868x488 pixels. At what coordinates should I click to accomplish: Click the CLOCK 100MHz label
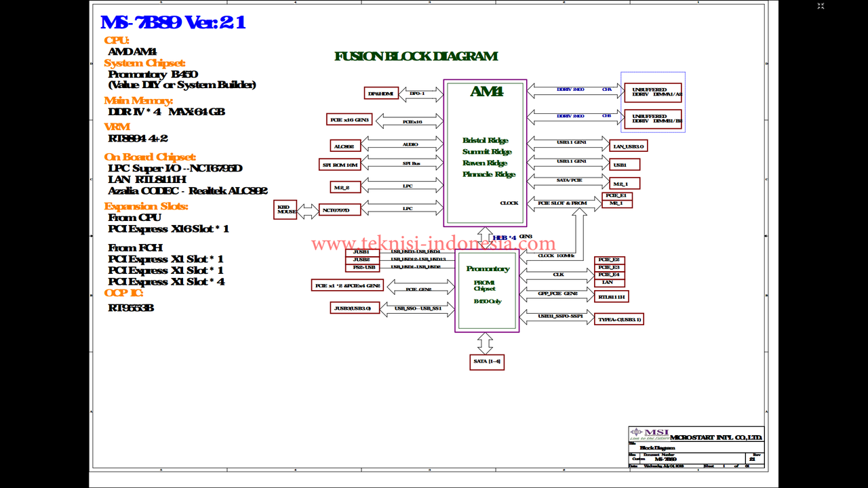pyautogui.click(x=556, y=256)
